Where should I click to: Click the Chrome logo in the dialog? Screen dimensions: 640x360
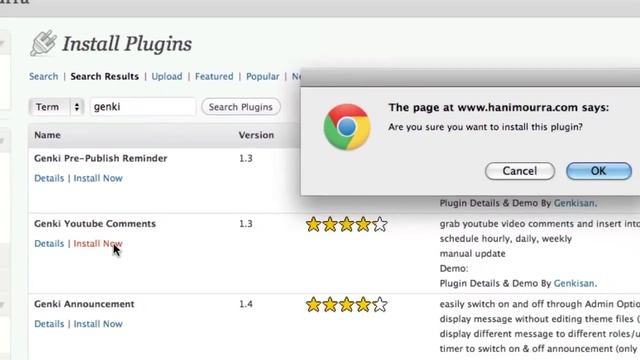(x=347, y=127)
